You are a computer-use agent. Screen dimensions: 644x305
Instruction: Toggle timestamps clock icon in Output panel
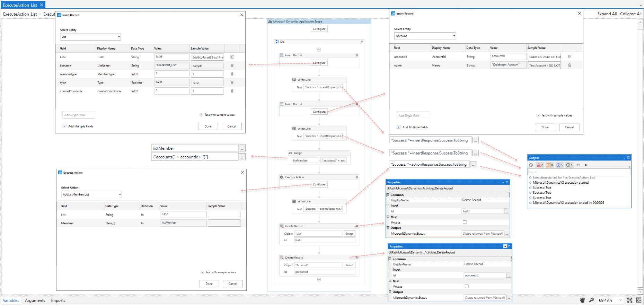pos(531,165)
